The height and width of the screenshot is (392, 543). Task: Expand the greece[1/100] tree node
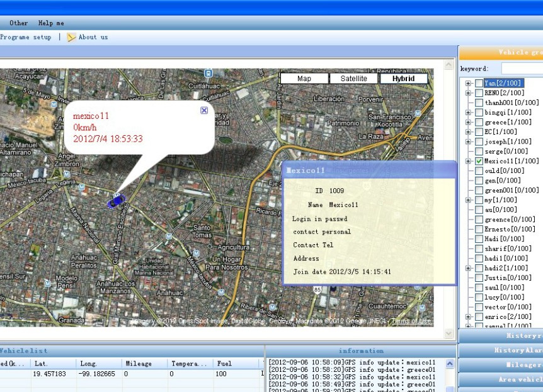coord(468,122)
